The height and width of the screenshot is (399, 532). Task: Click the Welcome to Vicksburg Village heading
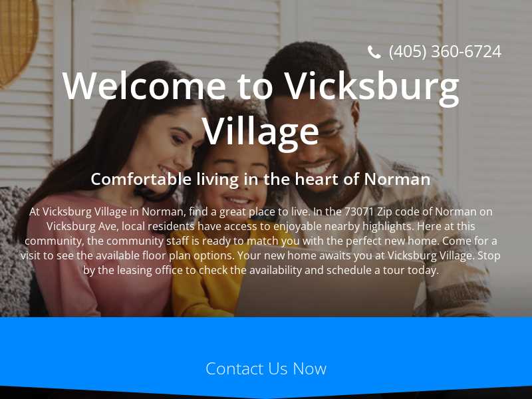tap(261, 108)
